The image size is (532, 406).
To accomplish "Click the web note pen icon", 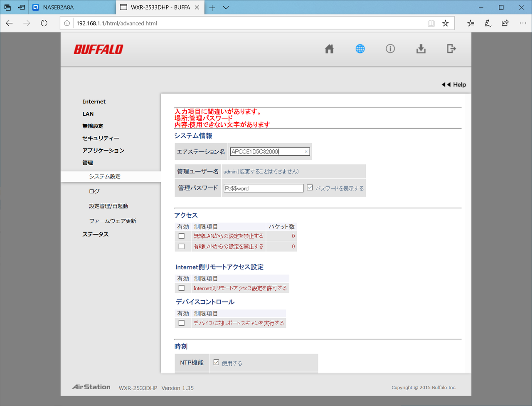I will pyautogui.click(x=488, y=23).
